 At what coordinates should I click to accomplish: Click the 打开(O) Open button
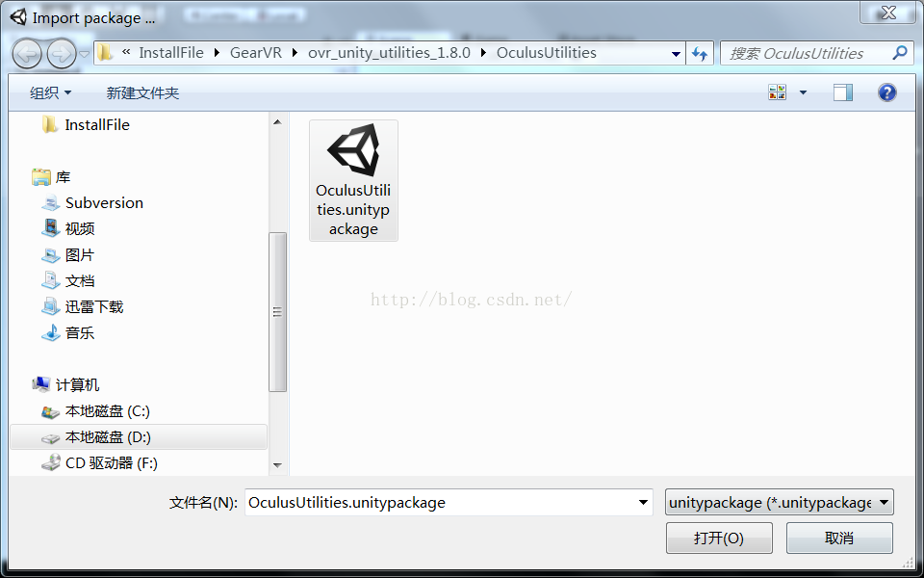719,538
